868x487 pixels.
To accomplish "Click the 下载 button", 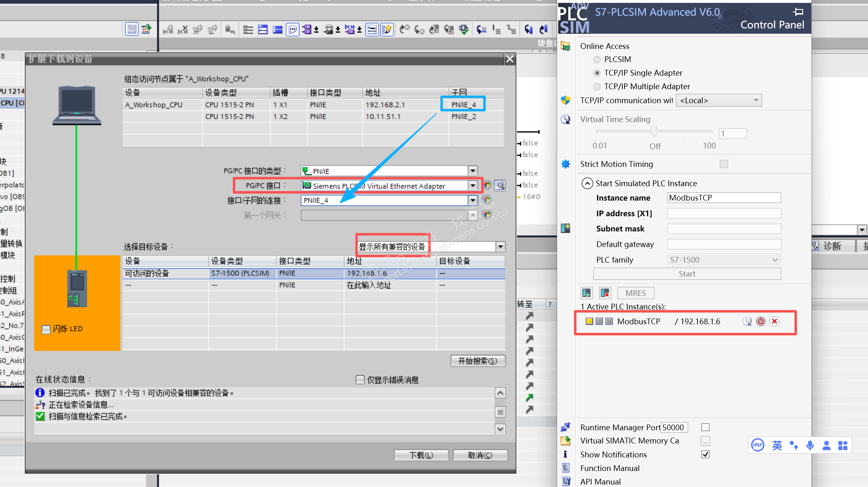I will pyautogui.click(x=421, y=455).
